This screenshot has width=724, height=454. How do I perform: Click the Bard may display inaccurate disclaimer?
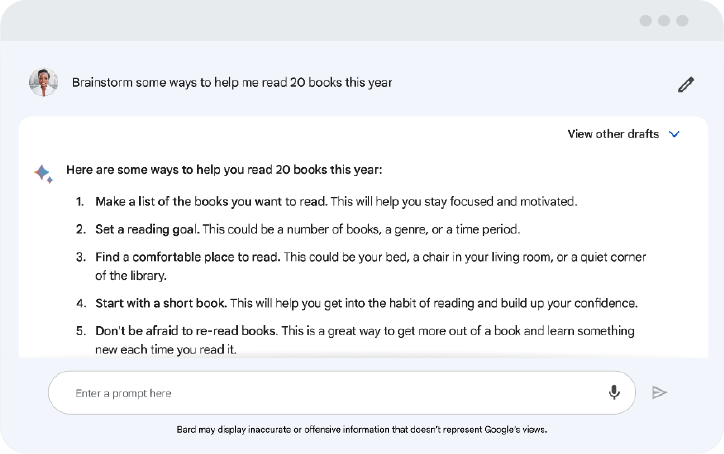tap(362, 430)
